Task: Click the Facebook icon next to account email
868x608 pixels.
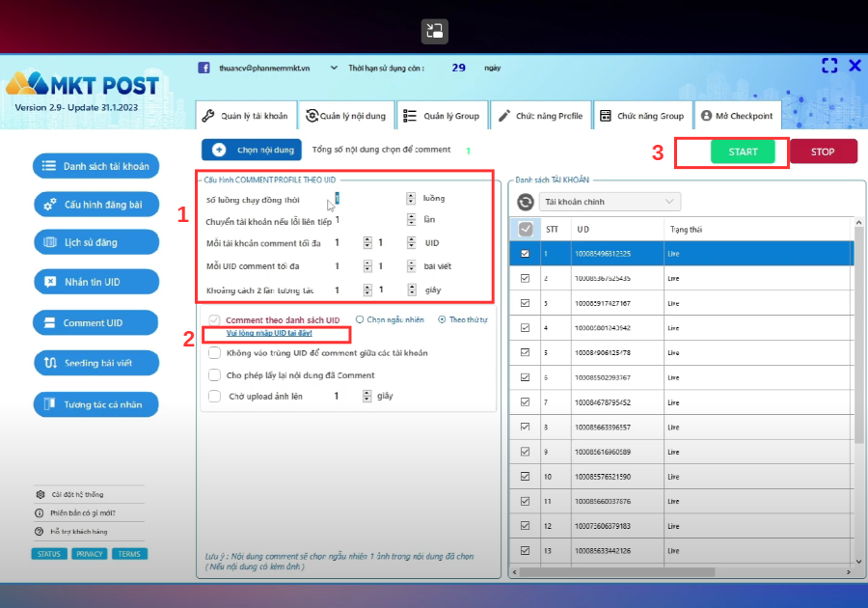Action: coord(203,68)
